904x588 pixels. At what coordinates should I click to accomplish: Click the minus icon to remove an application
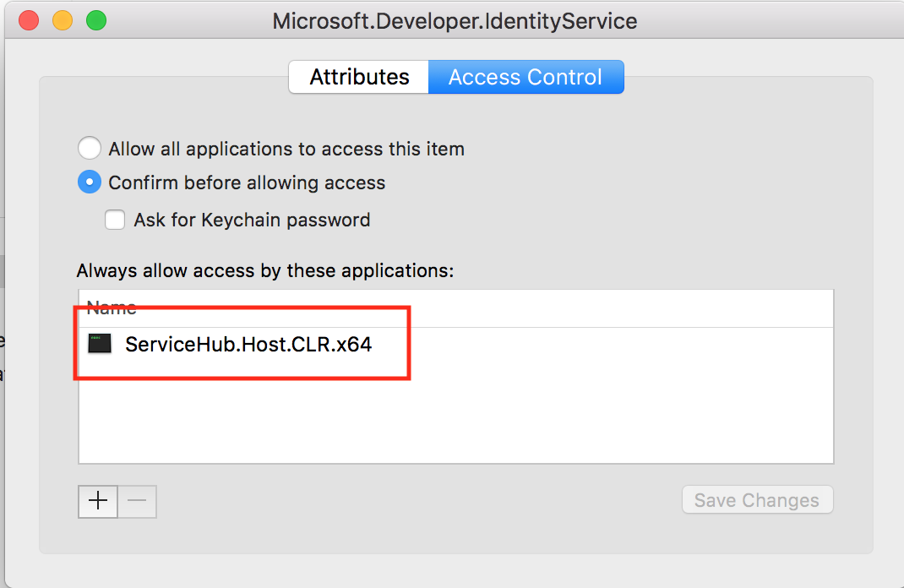(137, 501)
